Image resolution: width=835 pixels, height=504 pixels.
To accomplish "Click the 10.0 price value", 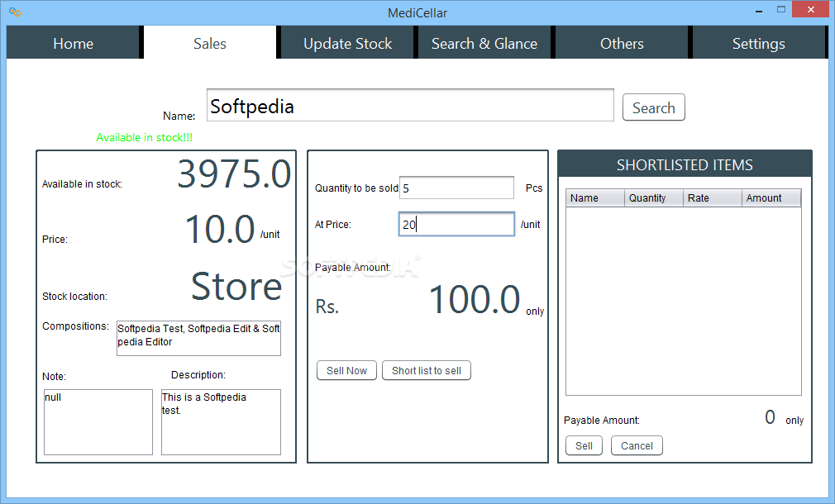I will pyautogui.click(x=220, y=230).
